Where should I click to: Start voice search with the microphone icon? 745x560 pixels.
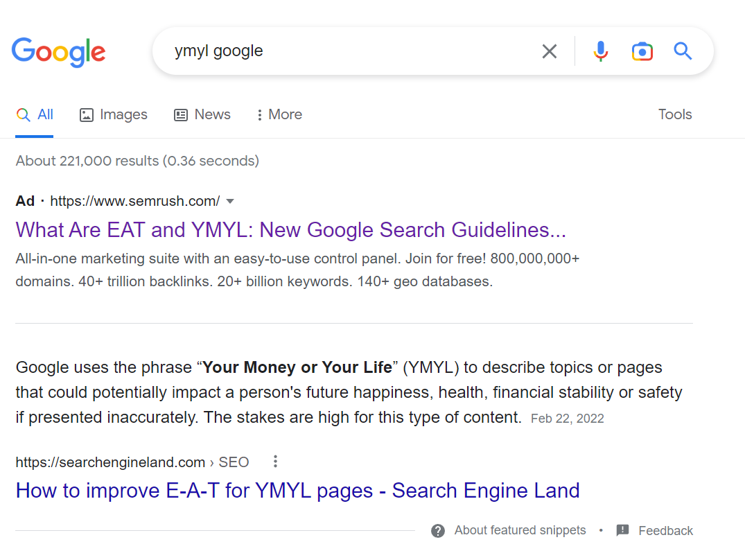601,51
